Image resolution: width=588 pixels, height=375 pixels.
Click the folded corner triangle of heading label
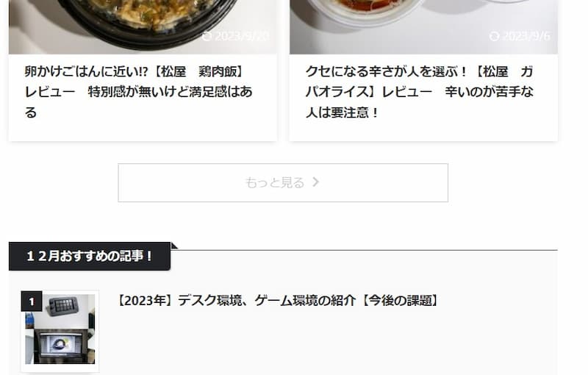tap(174, 246)
